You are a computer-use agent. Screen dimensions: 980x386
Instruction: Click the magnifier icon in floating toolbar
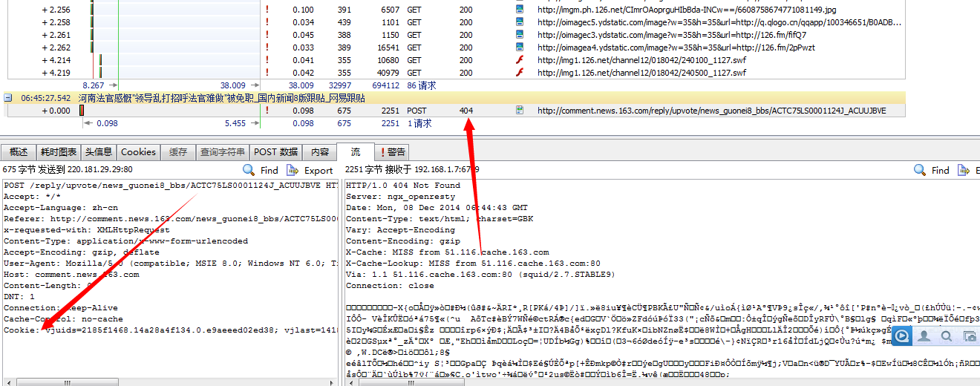click(x=947, y=336)
